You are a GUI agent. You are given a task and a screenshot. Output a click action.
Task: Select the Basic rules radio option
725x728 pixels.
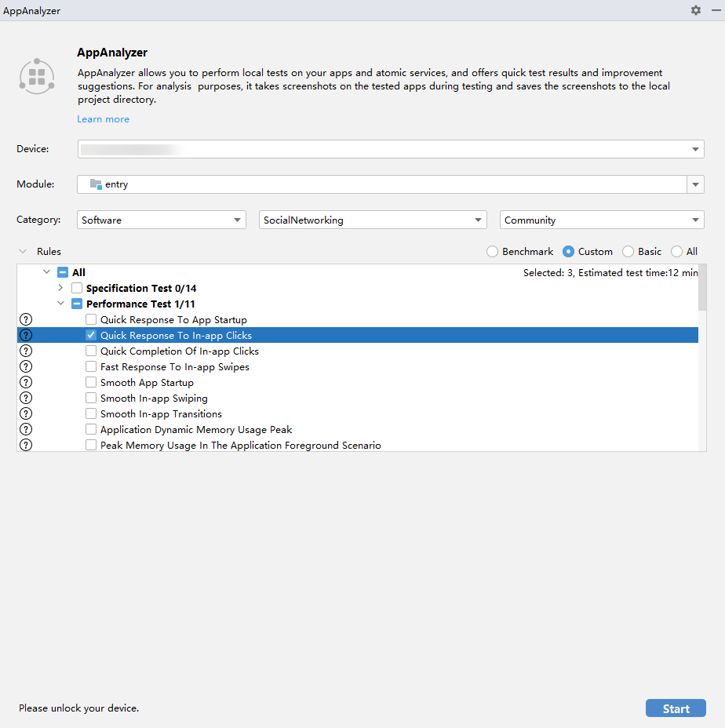point(628,252)
